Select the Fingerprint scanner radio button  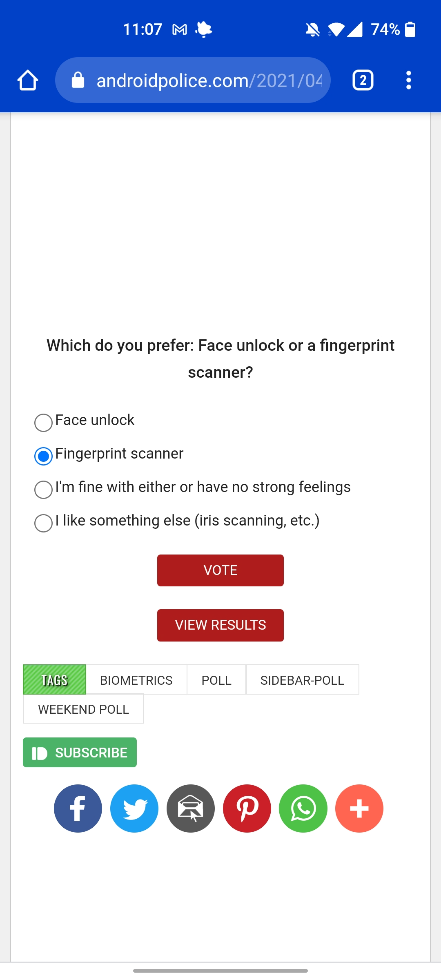click(x=44, y=456)
